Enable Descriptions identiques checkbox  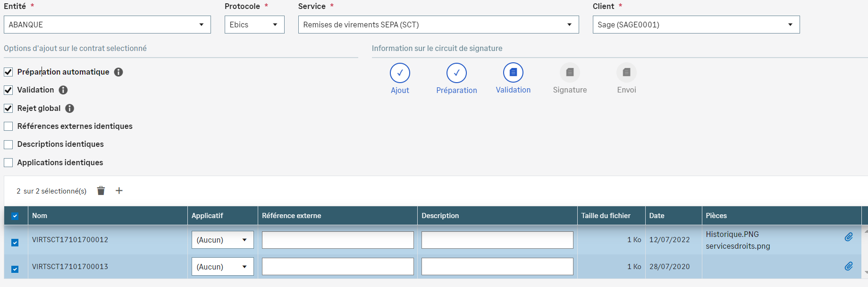click(8, 144)
